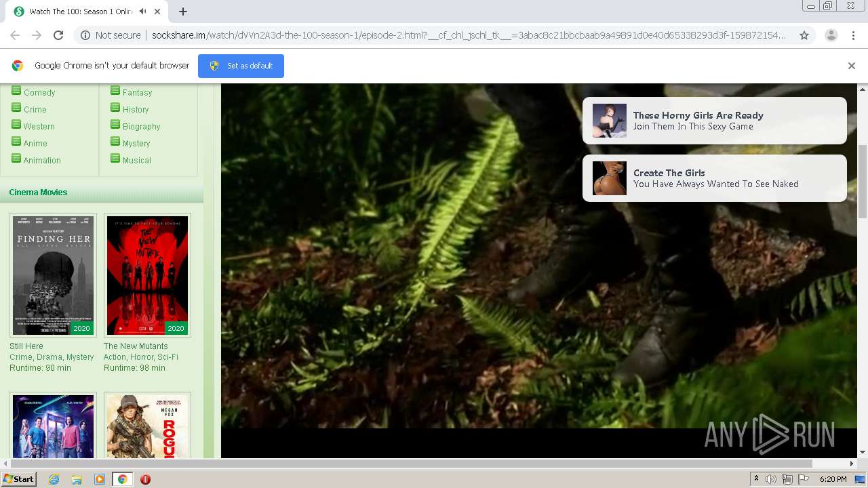Click the Anime genre icon
The height and width of the screenshot is (488, 868).
(16, 141)
